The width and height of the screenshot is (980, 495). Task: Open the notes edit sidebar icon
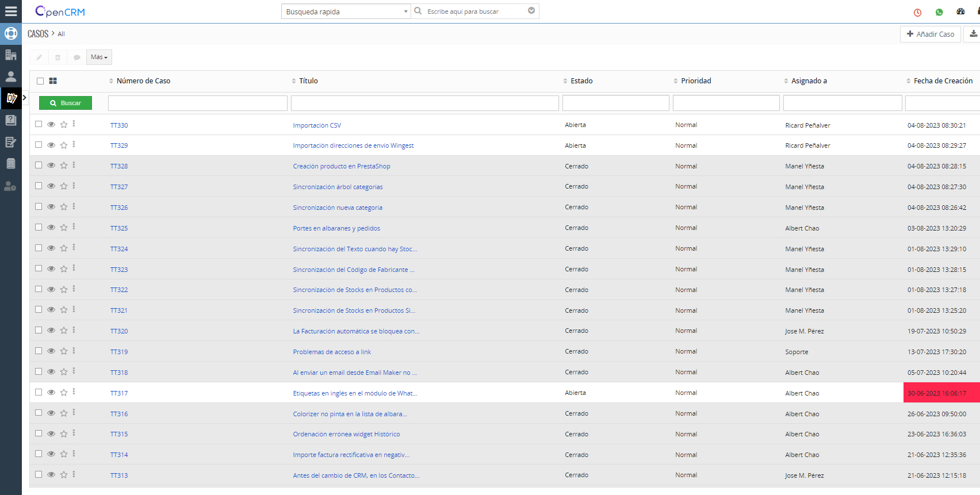click(x=11, y=142)
